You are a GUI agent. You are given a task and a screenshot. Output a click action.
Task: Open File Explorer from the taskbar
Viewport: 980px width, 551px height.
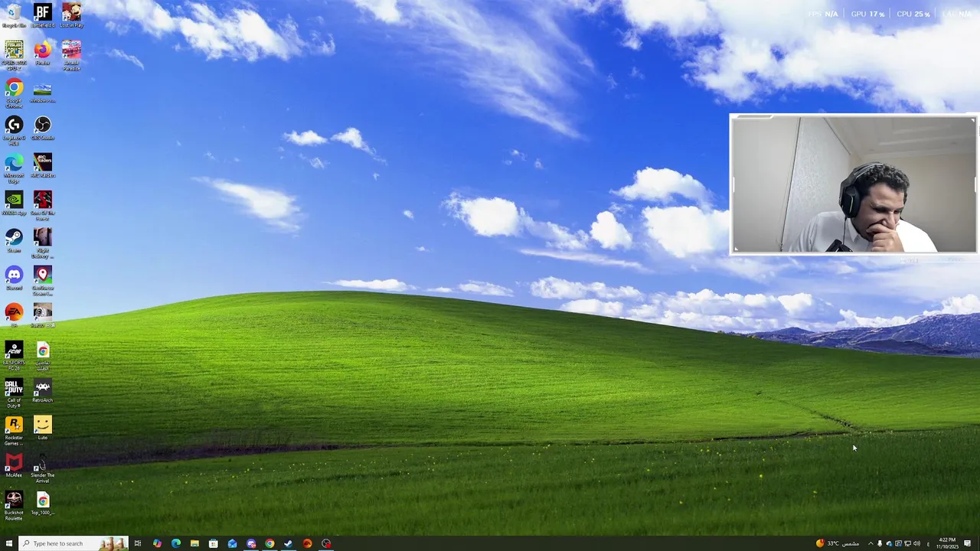[x=194, y=543]
